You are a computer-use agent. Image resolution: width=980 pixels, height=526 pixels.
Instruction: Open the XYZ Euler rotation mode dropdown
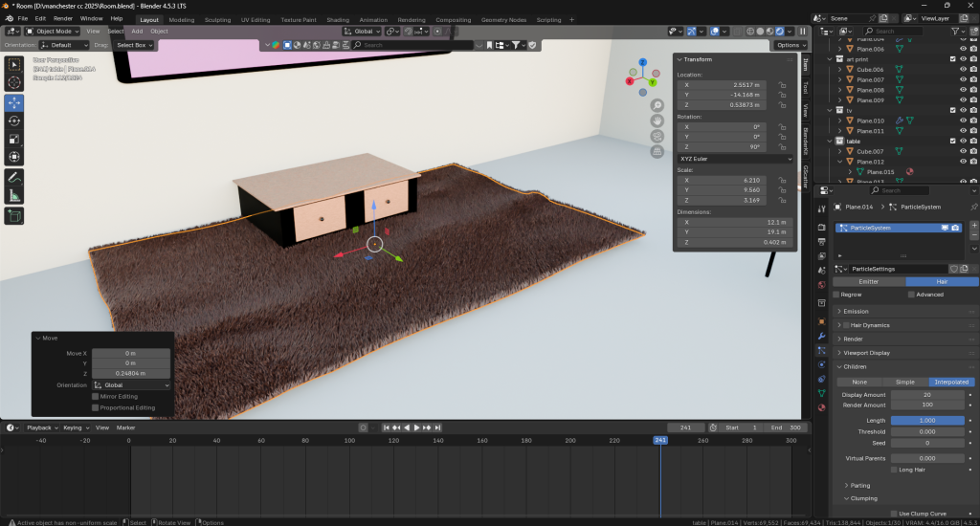734,159
